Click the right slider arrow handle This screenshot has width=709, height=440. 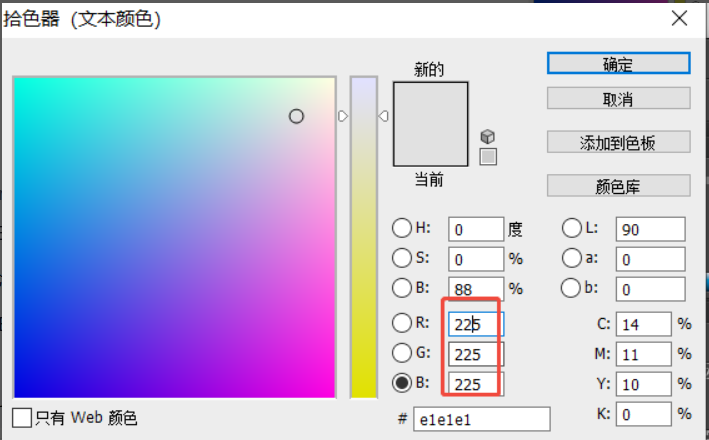(383, 116)
